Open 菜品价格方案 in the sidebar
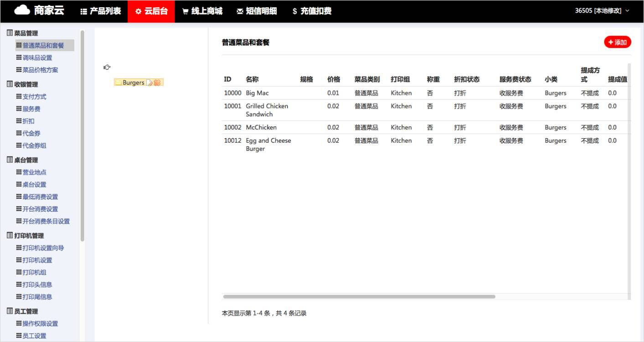The image size is (644, 342). coord(37,70)
